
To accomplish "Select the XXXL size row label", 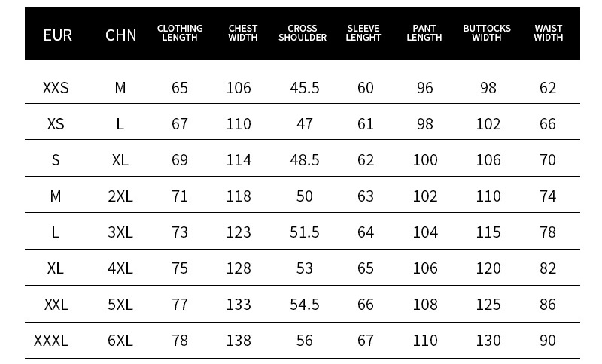I will tap(51, 341).
